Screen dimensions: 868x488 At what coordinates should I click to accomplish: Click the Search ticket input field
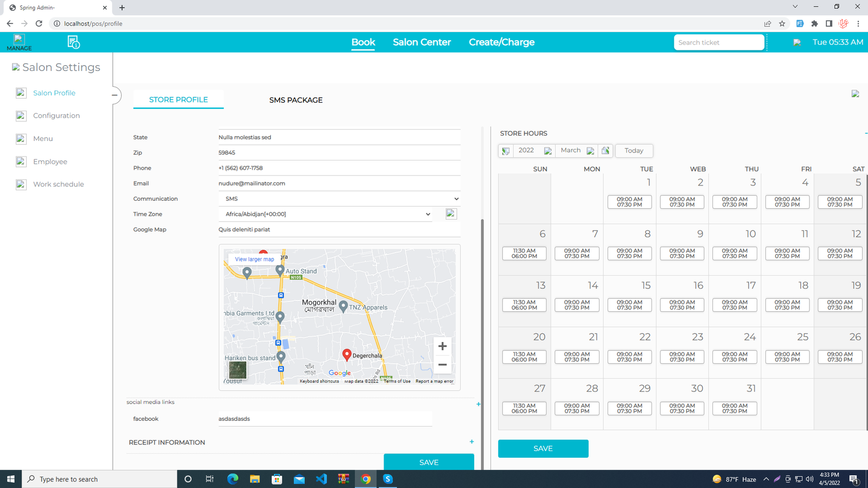(718, 42)
